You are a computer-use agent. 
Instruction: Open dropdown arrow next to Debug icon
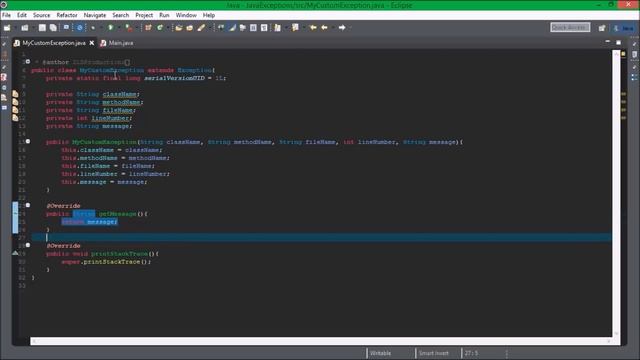pyautogui.click(x=101, y=28)
